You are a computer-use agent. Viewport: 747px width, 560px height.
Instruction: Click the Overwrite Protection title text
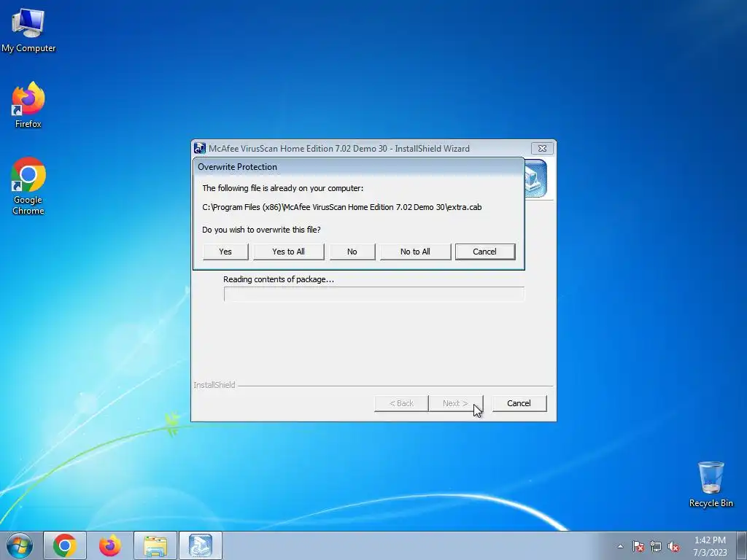coord(237,167)
